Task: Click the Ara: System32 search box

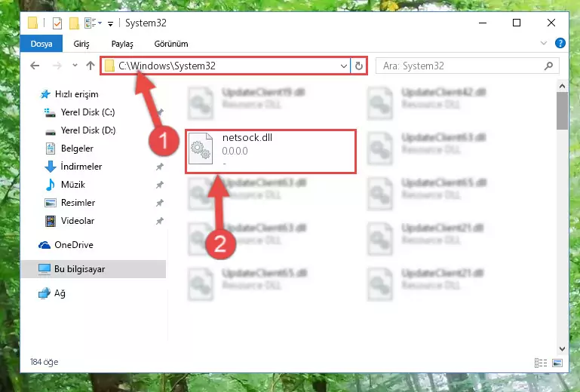Action: (x=467, y=66)
